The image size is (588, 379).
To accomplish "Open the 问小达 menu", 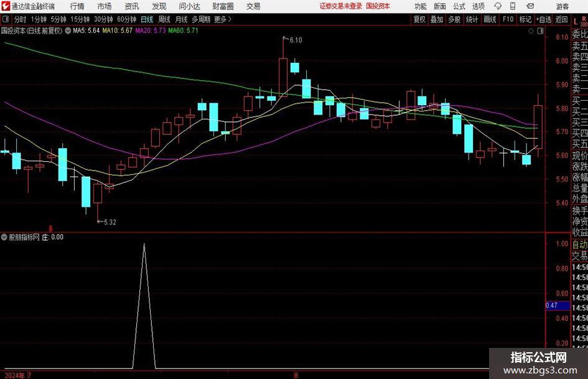I will (x=189, y=6).
